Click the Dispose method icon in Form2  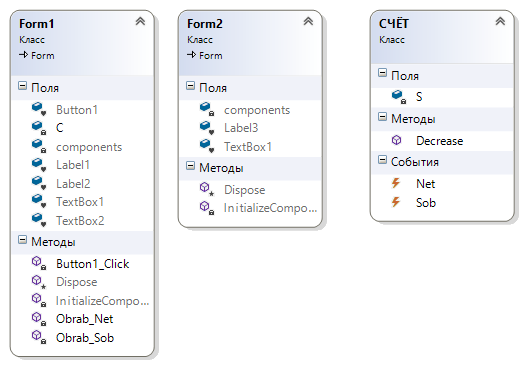pos(207,189)
